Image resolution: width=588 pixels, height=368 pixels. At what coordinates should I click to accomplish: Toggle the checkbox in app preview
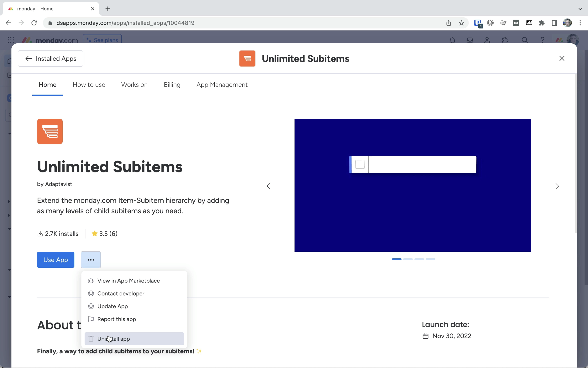coord(360,165)
